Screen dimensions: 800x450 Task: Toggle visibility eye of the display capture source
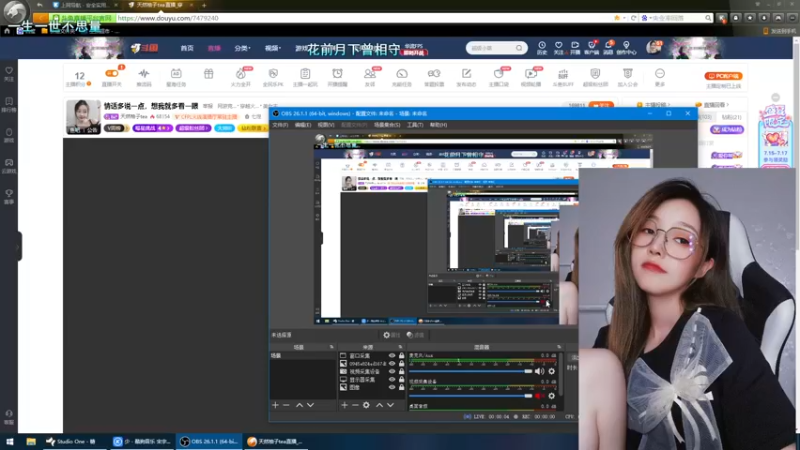[x=392, y=380]
